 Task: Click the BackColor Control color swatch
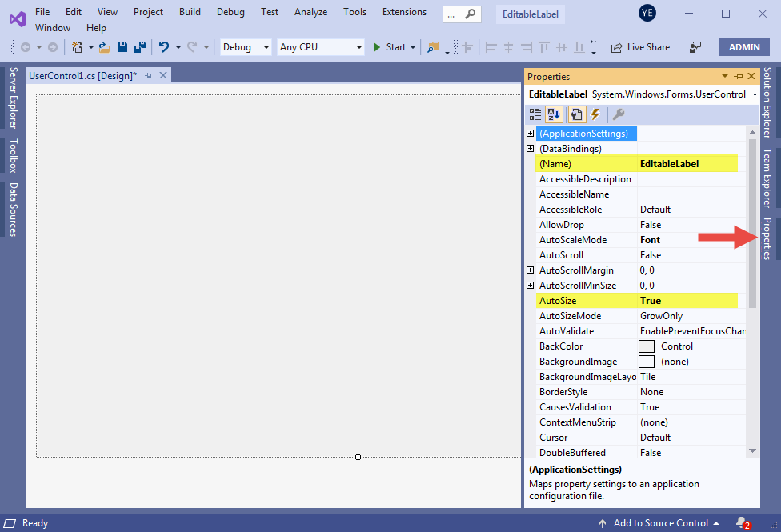(647, 346)
